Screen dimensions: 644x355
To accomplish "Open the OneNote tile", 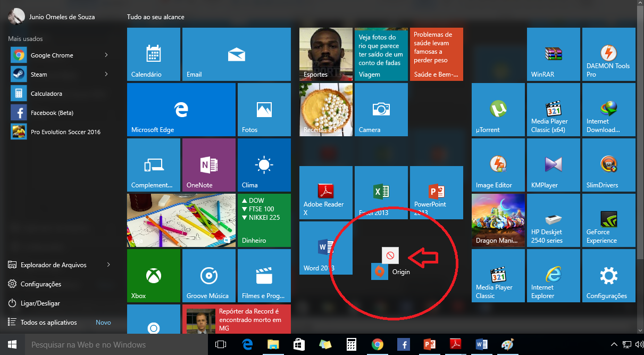I will click(209, 164).
